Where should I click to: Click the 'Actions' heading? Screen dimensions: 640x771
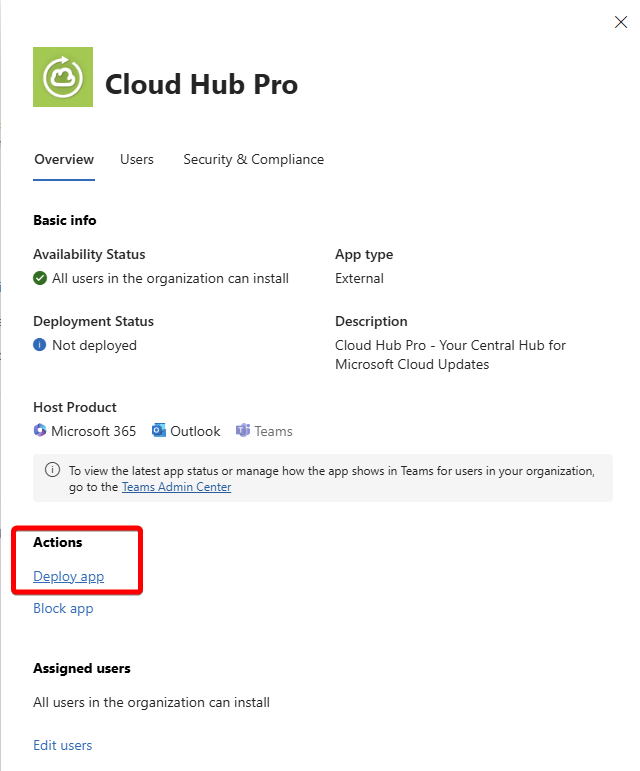tap(58, 542)
